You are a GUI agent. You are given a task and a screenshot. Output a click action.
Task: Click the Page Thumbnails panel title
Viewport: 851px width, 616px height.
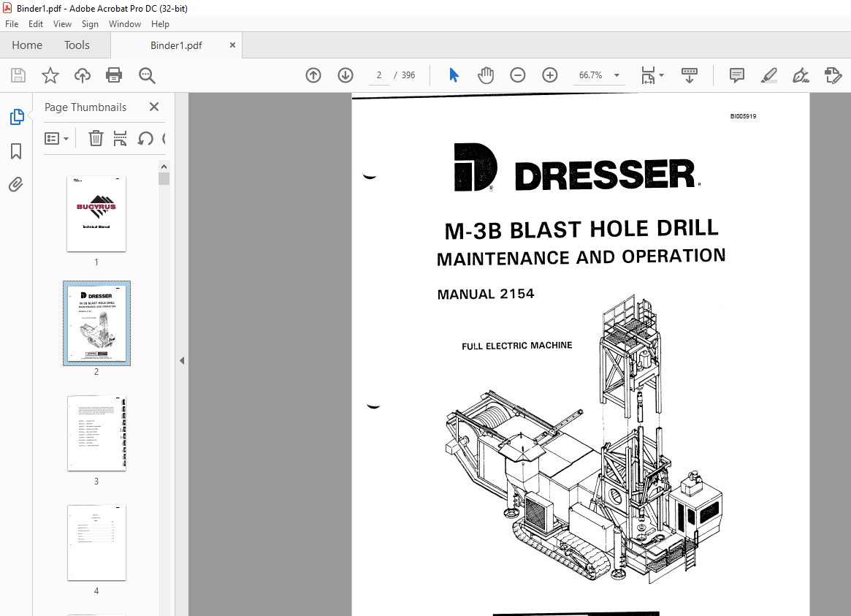click(85, 107)
